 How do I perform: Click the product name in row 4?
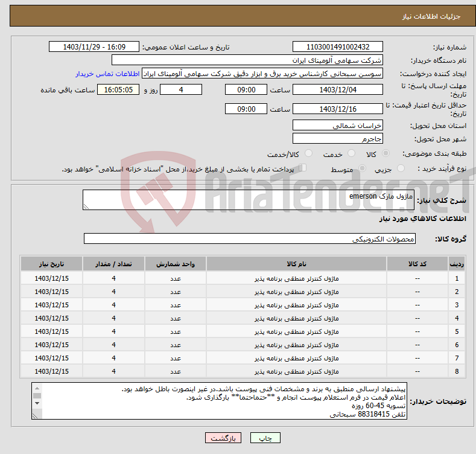click(x=296, y=319)
